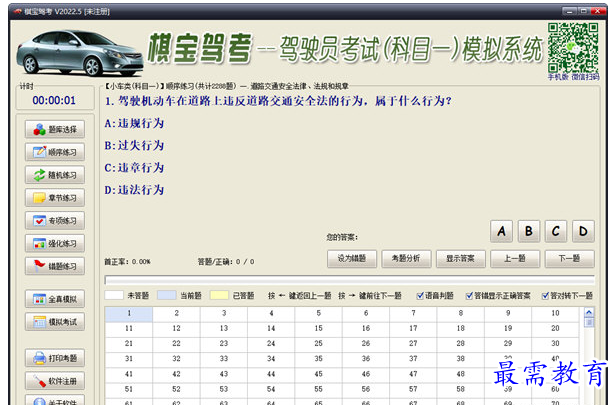Jump to question 17 in grid
The width and height of the screenshot is (615, 405).
[413, 328]
